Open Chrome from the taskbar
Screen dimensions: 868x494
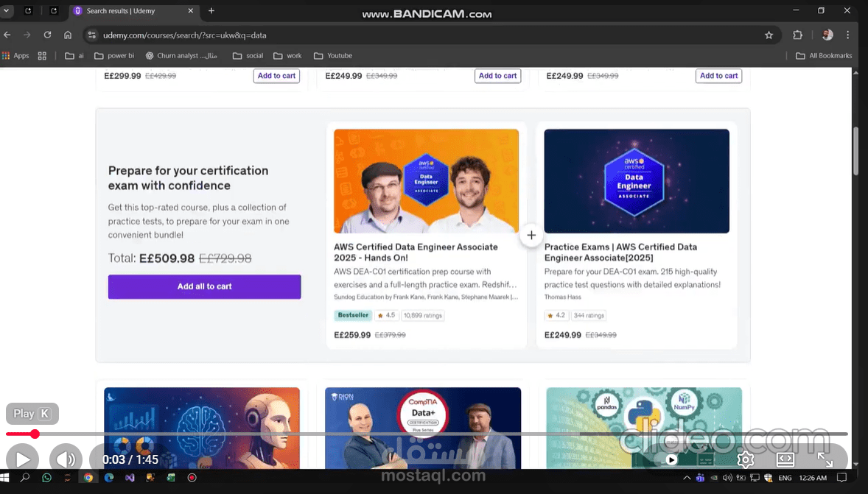(x=88, y=477)
